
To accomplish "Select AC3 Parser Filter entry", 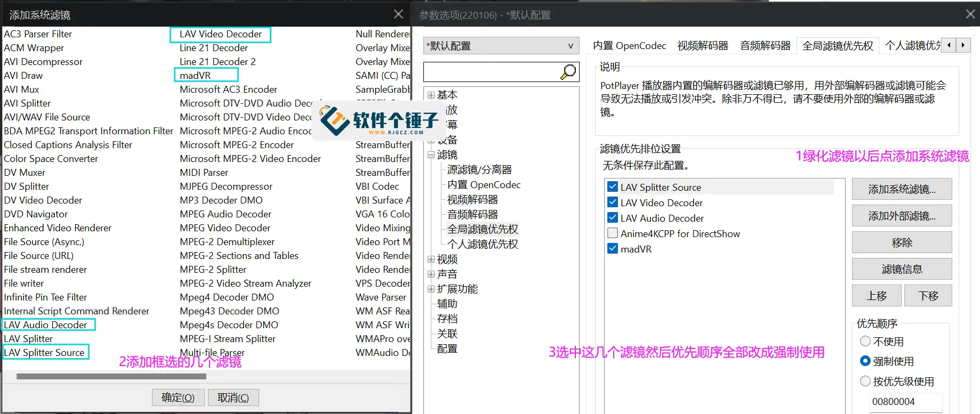I will click(x=38, y=34).
